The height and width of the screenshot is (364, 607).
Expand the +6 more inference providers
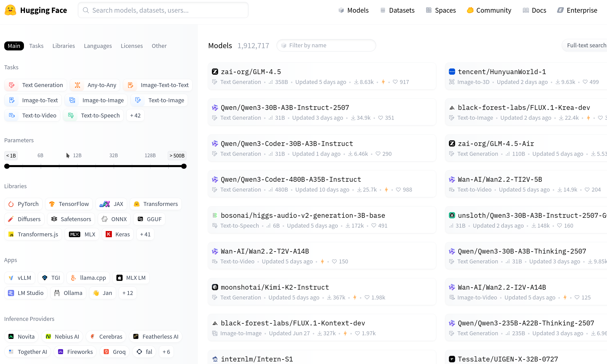pos(166,352)
